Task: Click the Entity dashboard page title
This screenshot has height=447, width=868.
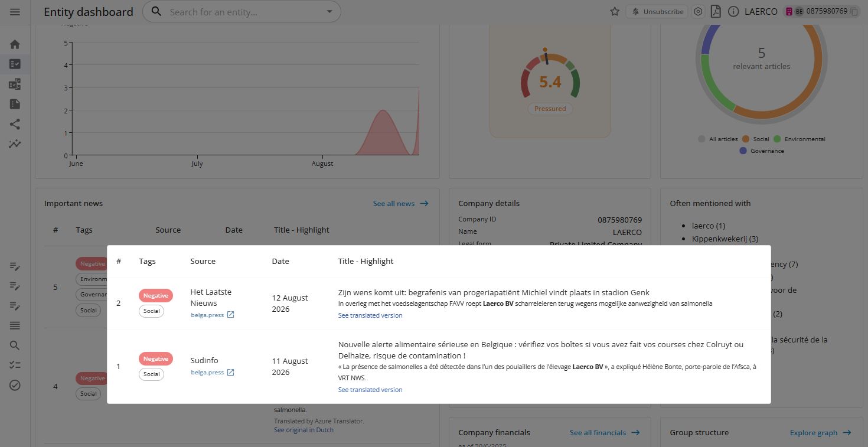Action: pos(89,12)
